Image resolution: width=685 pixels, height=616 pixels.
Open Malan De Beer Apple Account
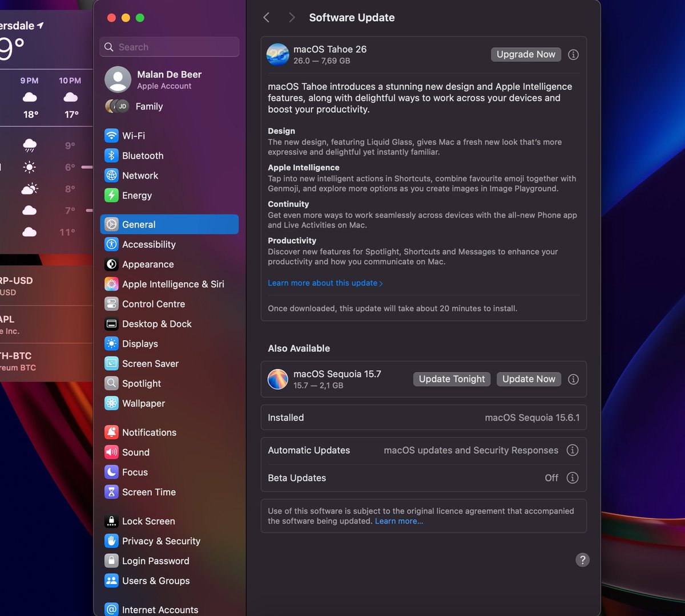[170, 80]
